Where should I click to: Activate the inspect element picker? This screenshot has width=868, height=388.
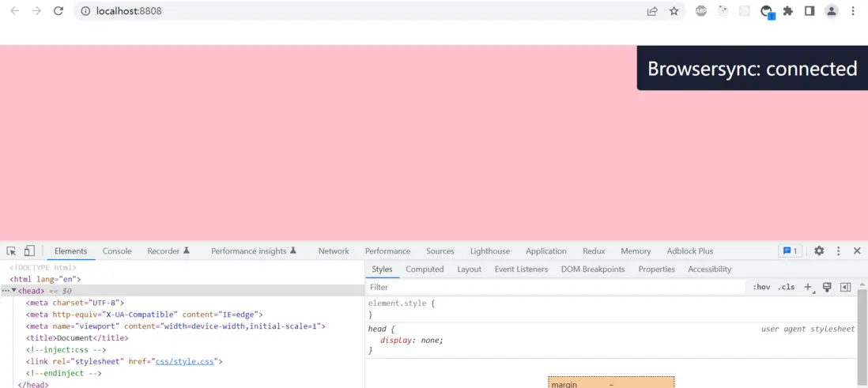(11, 251)
